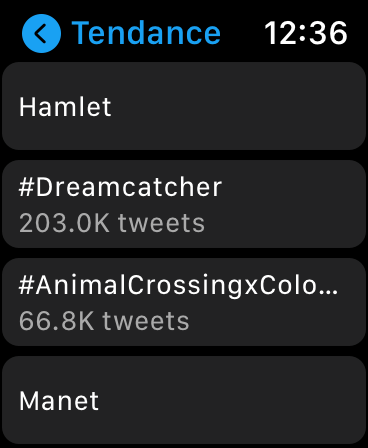Click the #Dreamcatcher hashtag text
The width and height of the screenshot is (368, 448).
point(120,187)
